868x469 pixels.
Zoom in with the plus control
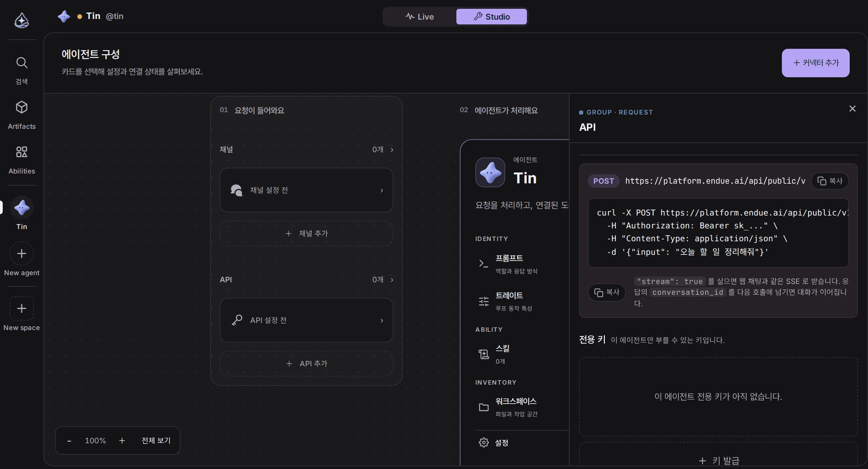click(122, 441)
